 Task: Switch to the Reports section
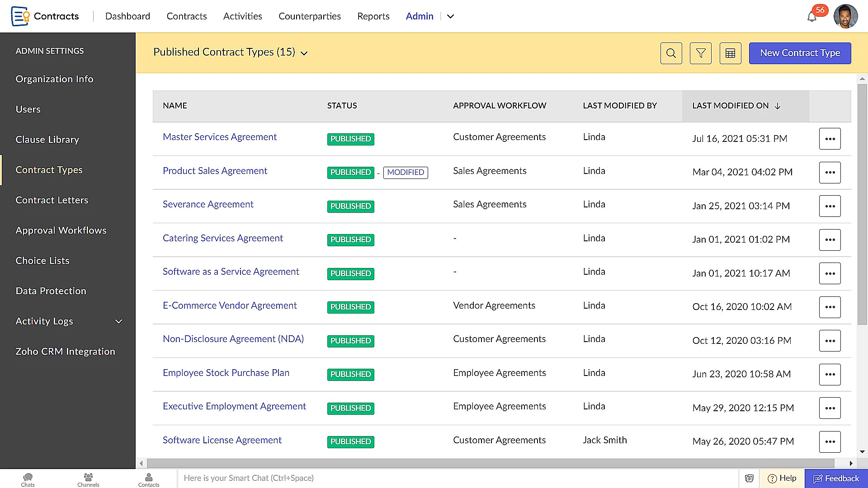pos(373,16)
